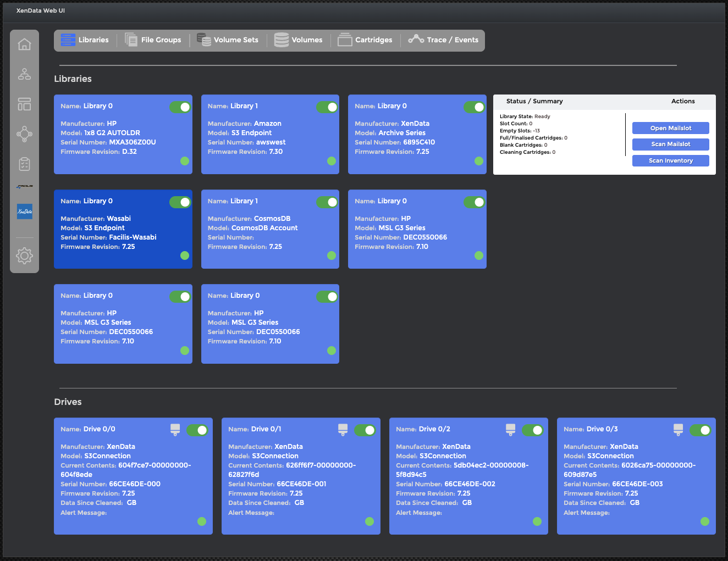Open the Volume Sets tab
This screenshot has width=728, height=561.
(x=228, y=40)
